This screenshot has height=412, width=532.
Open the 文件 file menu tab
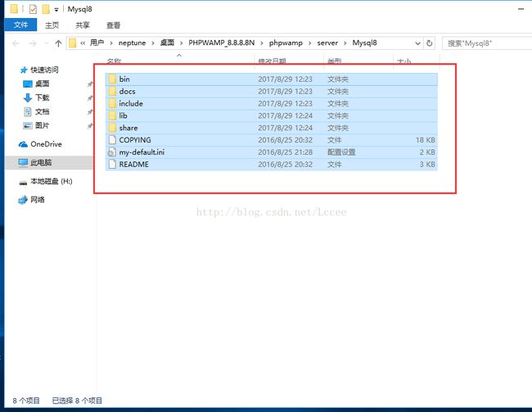[x=20, y=25]
